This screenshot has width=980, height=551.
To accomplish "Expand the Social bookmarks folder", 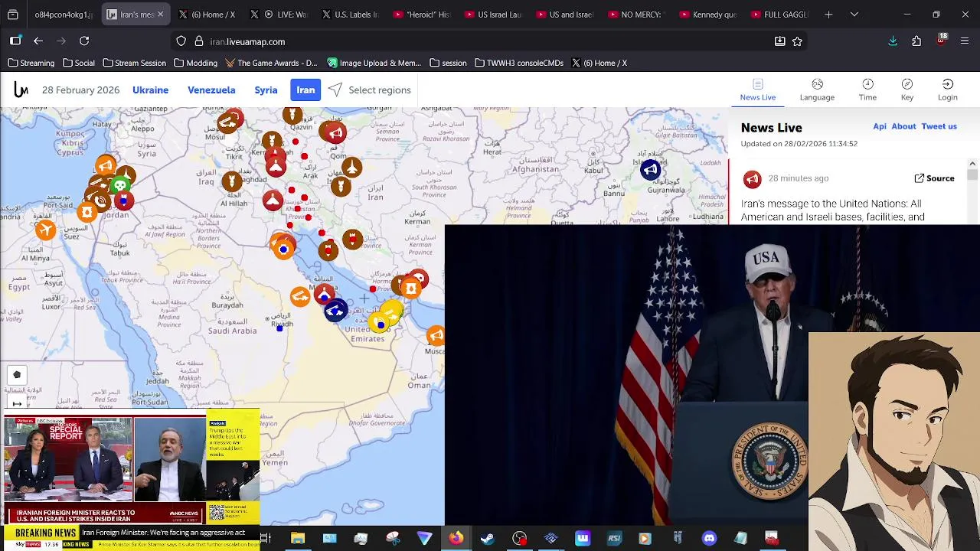I will [x=79, y=63].
